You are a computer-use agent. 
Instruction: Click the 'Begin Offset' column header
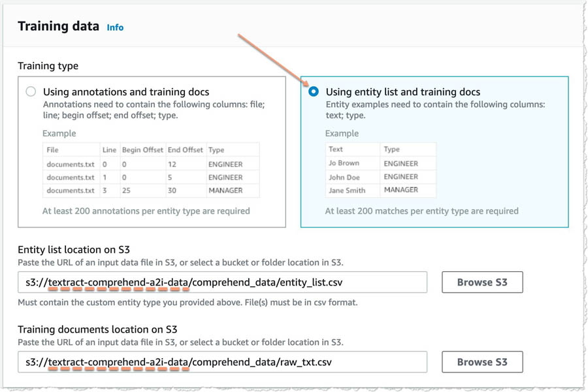pyautogui.click(x=142, y=150)
